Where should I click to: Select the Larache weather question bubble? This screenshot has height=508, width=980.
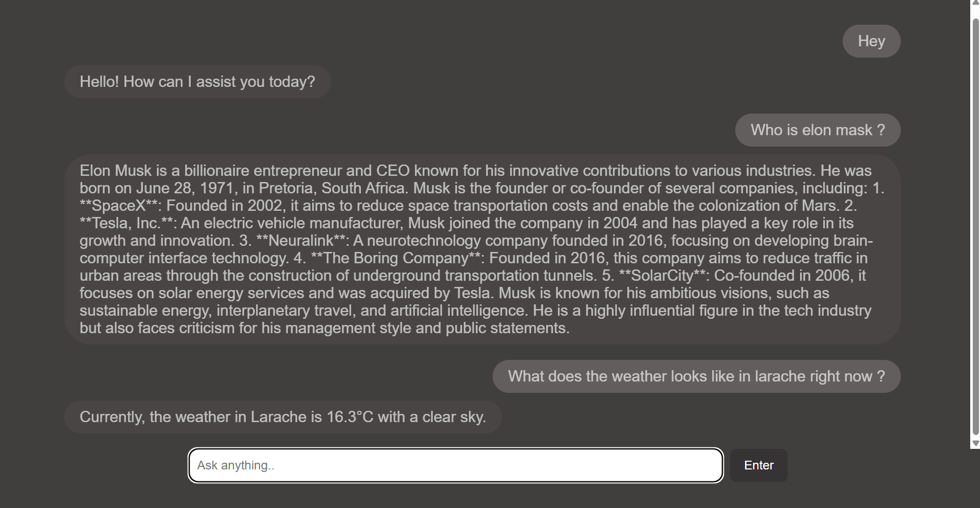coord(696,376)
